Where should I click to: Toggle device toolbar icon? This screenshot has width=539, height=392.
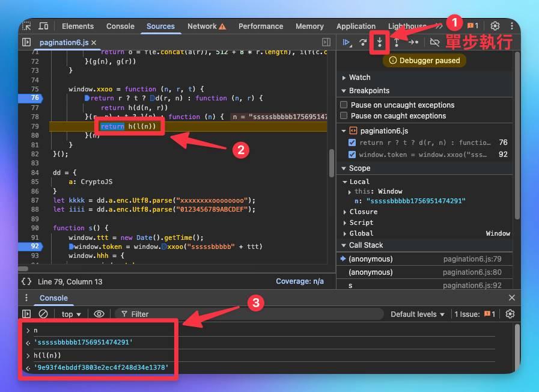click(x=43, y=26)
